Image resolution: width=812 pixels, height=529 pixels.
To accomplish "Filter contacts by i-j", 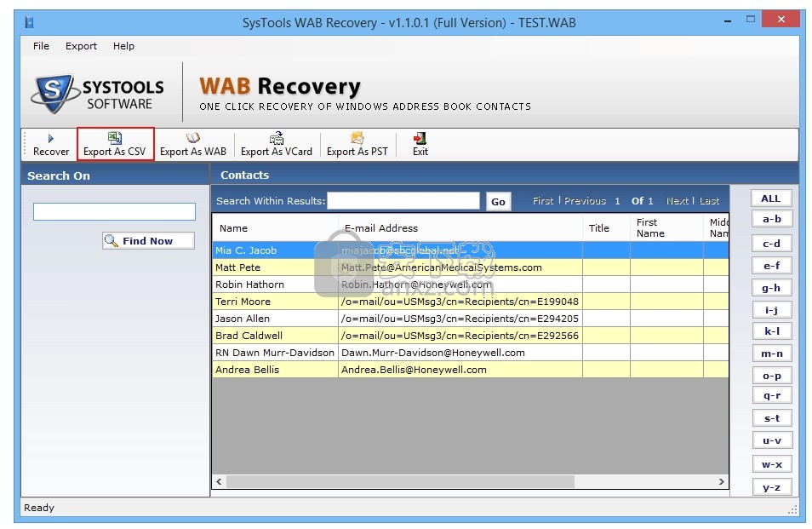I will (772, 310).
